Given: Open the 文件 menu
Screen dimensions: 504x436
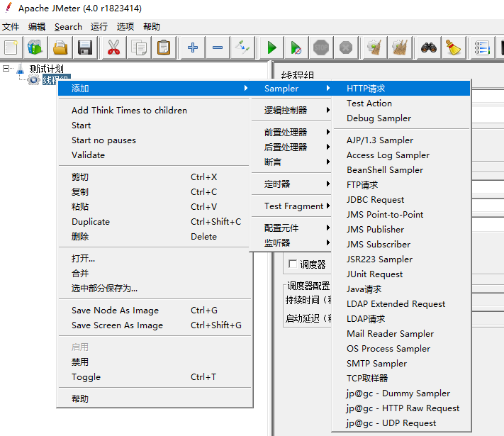Looking at the screenshot, I should [11, 27].
